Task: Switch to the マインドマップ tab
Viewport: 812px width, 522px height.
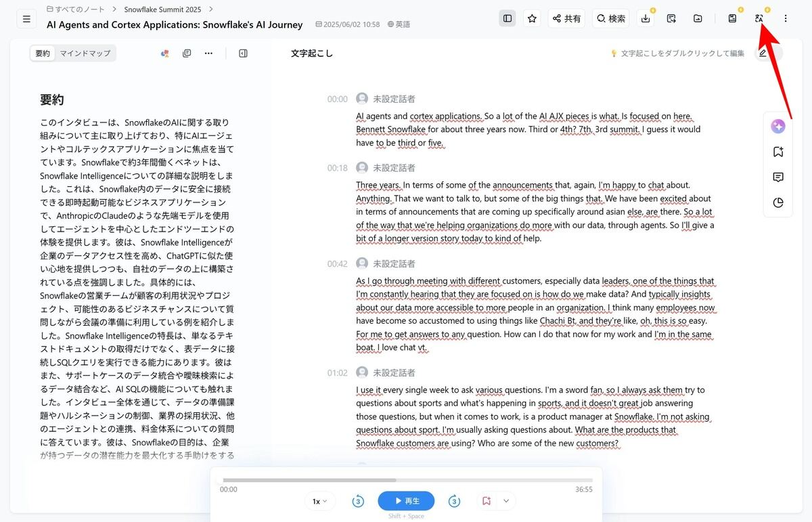Action: tap(85, 53)
